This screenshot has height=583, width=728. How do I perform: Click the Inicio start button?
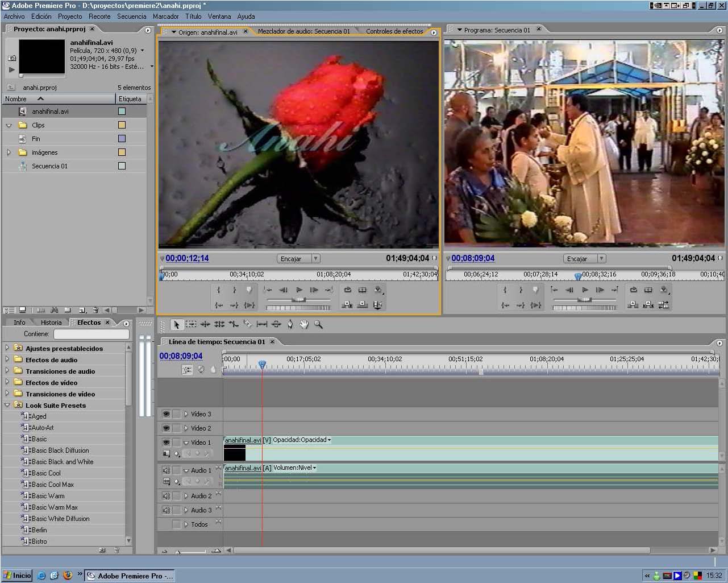click(17, 575)
